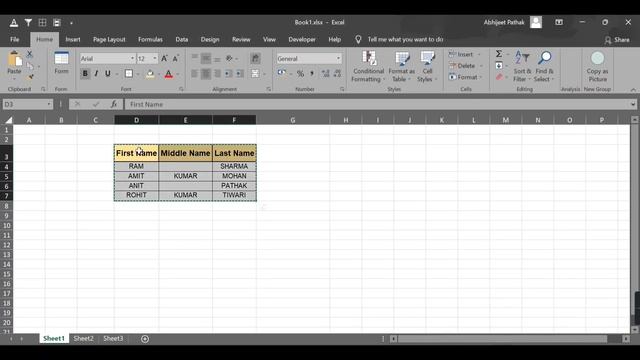Open Format as Table gallery

point(402,67)
